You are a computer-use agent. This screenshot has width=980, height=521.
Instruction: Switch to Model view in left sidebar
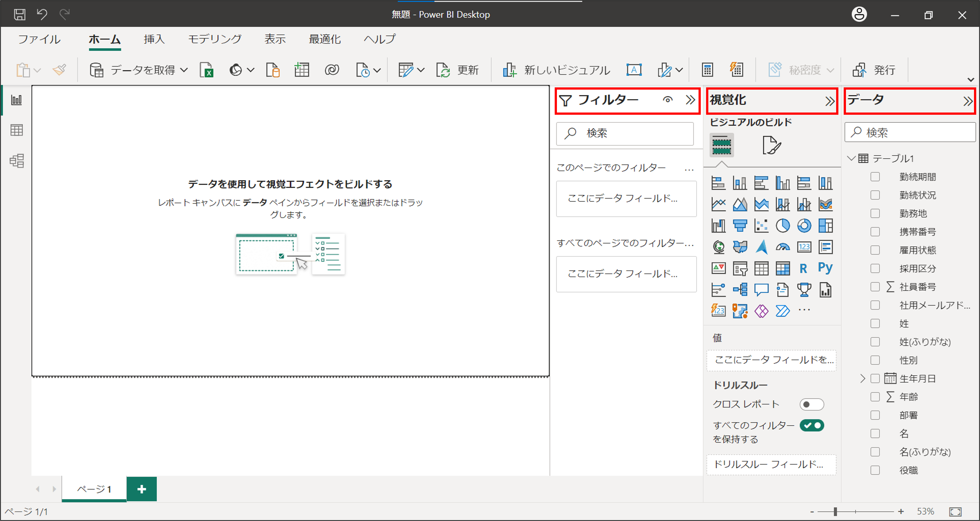pyautogui.click(x=16, y=161)
